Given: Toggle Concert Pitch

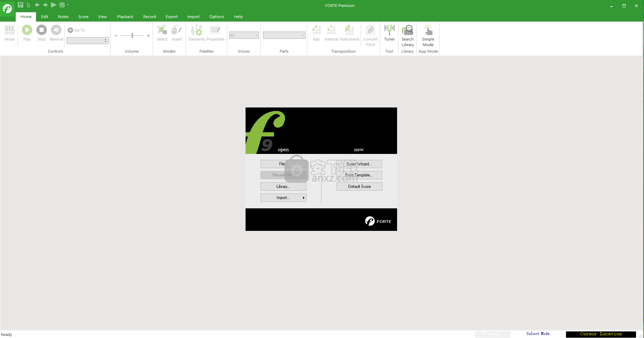Looking at the screenshot, I should [x=370, y=35].
